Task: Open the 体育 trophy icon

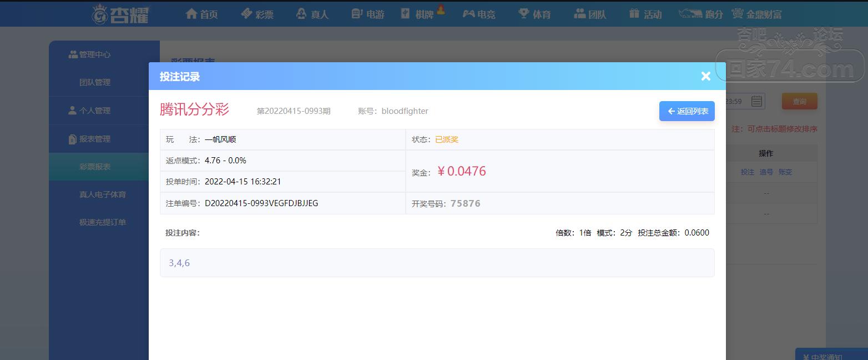Action: [524, 14]
